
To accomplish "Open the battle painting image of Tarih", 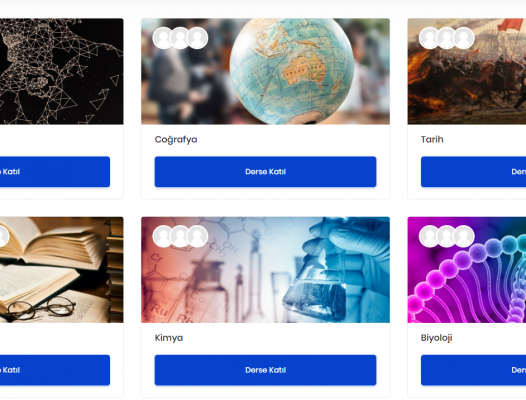I will (467, 71).
